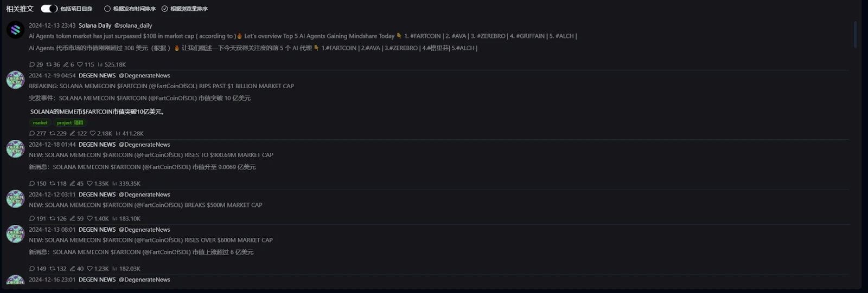Click retweet icon with count 132
Viewport: 868px width, 293px height.
coord(53,269)
